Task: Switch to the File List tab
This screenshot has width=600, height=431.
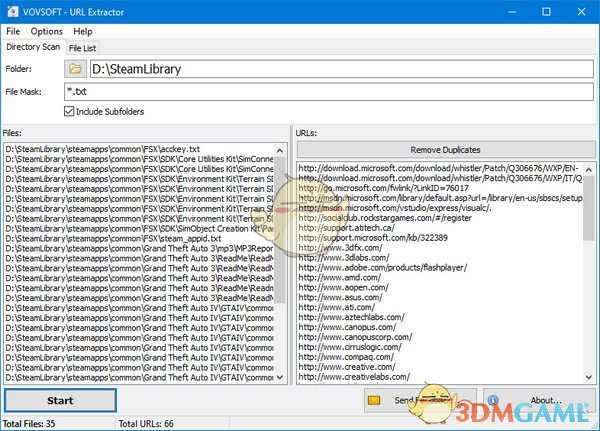Action: click(82, 48)
